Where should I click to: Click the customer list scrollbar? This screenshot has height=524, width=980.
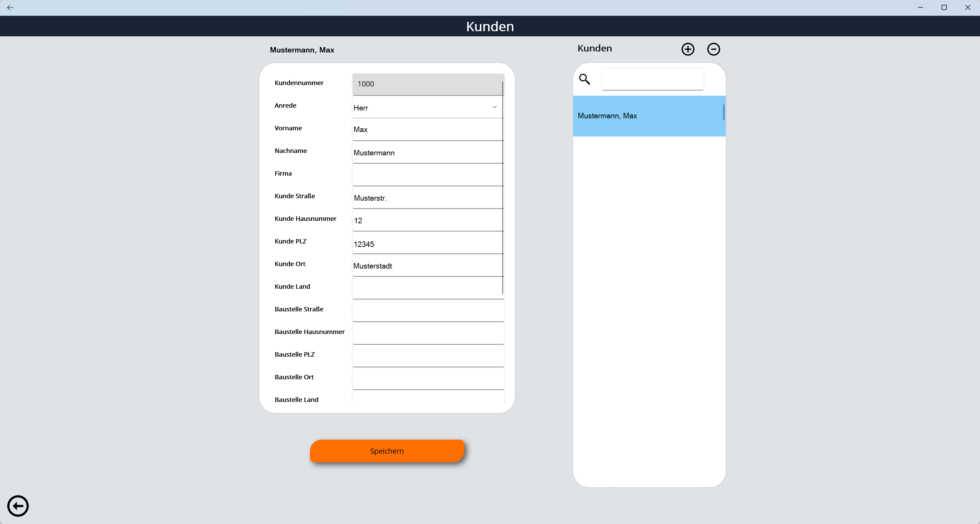coord(723,112)
